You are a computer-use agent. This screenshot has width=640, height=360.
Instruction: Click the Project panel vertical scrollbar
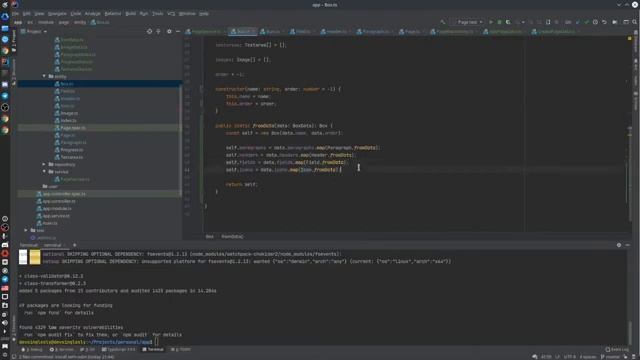(x=180, y=139)
